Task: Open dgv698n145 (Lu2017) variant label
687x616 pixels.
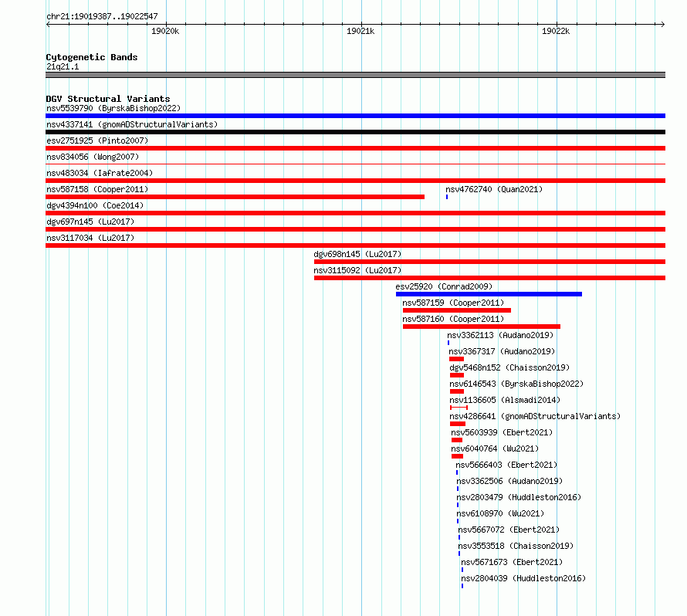Action: pyautogui.click(x=357, y=254)
